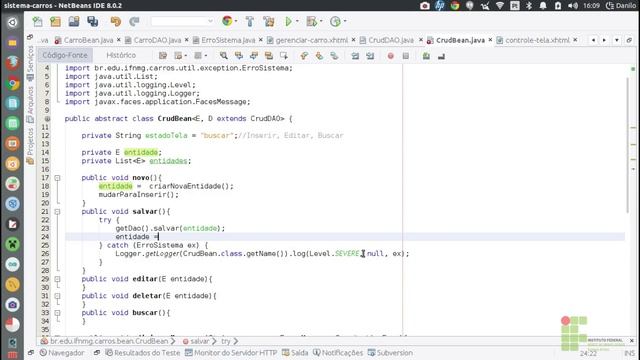Click the Last Edit icon in editor toolbar
This screenshot has height=360, width=640.
[x=163, y=56]
